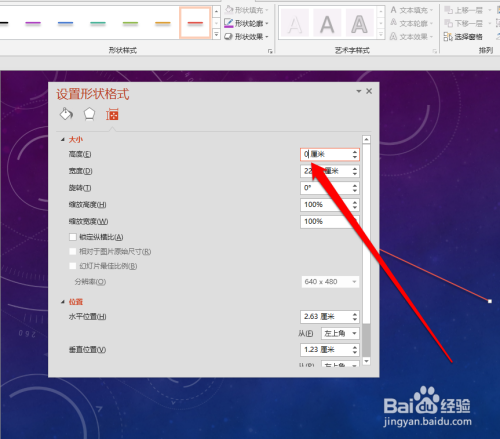Open the 上移一层 dropdown arrow
Screen dimensions: 500x439
[490, 10]
